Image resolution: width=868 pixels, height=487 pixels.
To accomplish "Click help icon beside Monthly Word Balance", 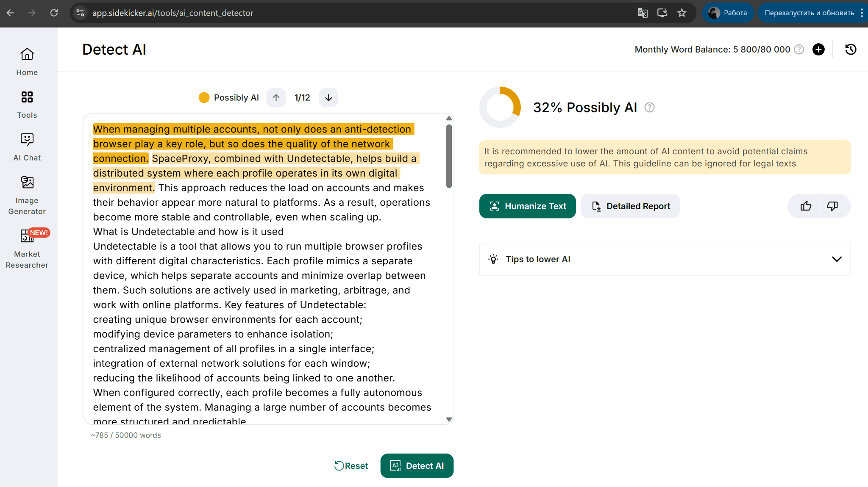I will (799, 50).
